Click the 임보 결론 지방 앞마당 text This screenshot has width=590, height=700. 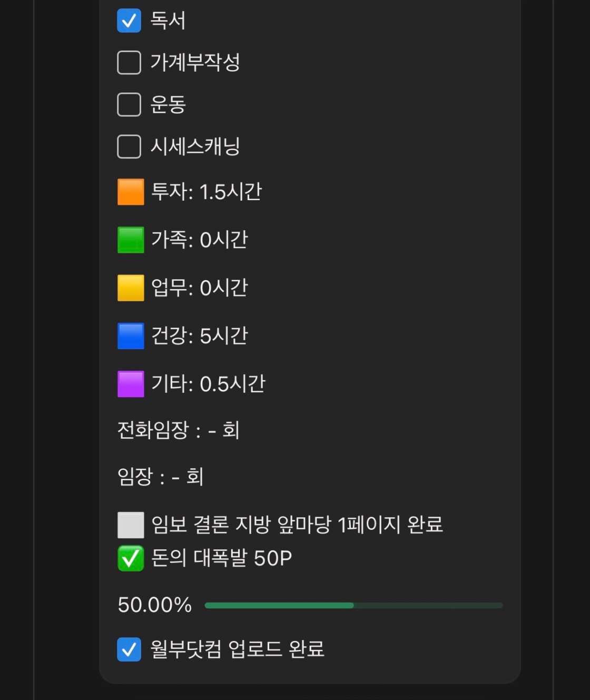tap(297, 525)
